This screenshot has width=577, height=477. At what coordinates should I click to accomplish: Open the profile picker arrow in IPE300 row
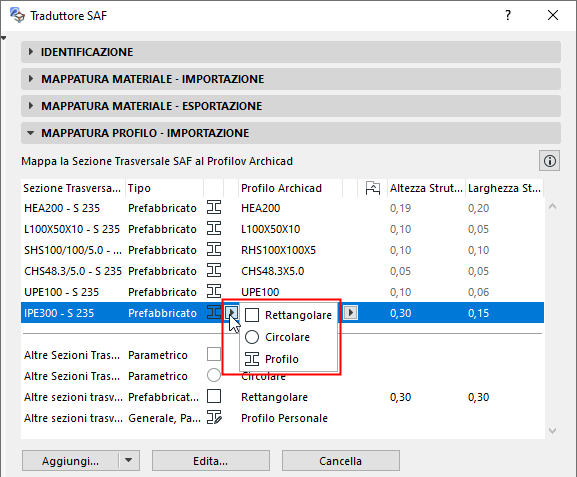351,313
